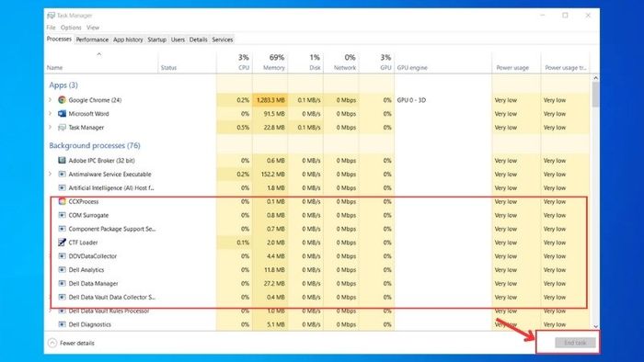
Task: Click the Dell Analytics icon
Action: coord(62,270)
